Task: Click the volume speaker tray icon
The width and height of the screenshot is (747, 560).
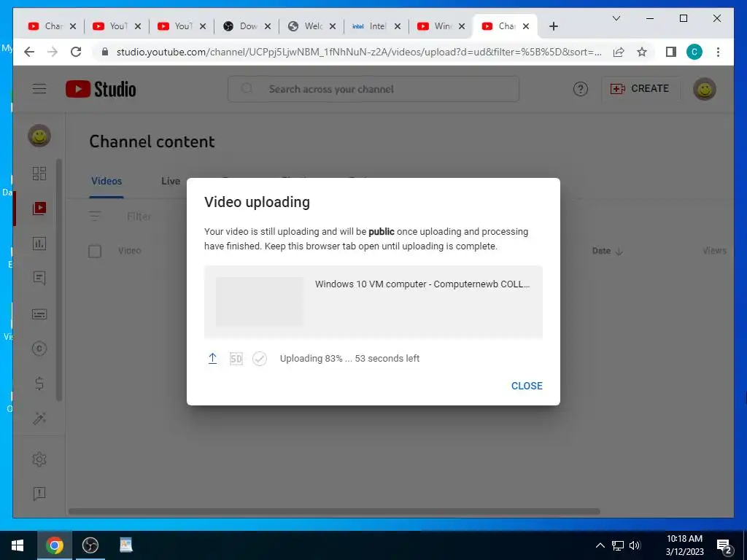Action: point(635,545)
